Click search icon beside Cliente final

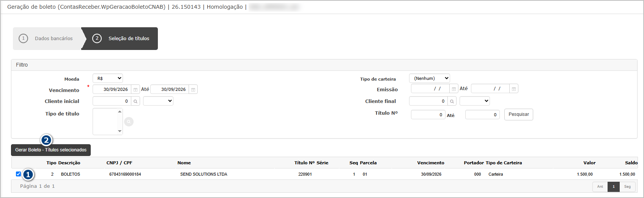(x=452, y=101)
